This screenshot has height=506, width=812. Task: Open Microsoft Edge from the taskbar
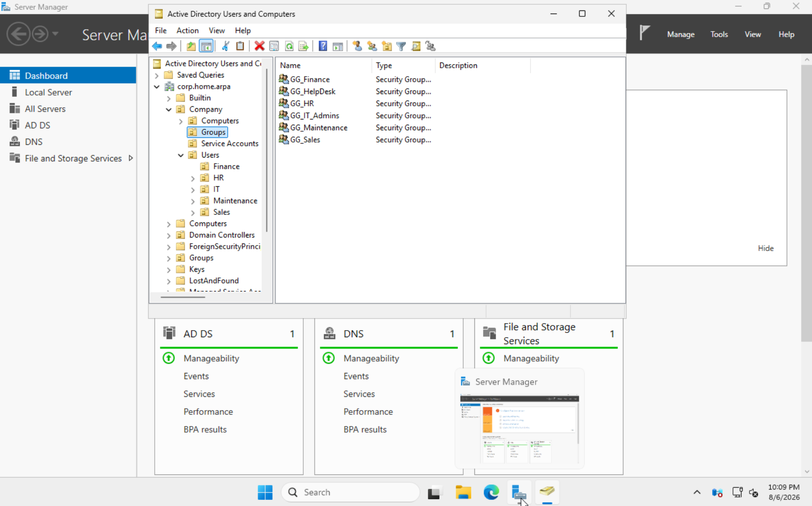[491, 492]
